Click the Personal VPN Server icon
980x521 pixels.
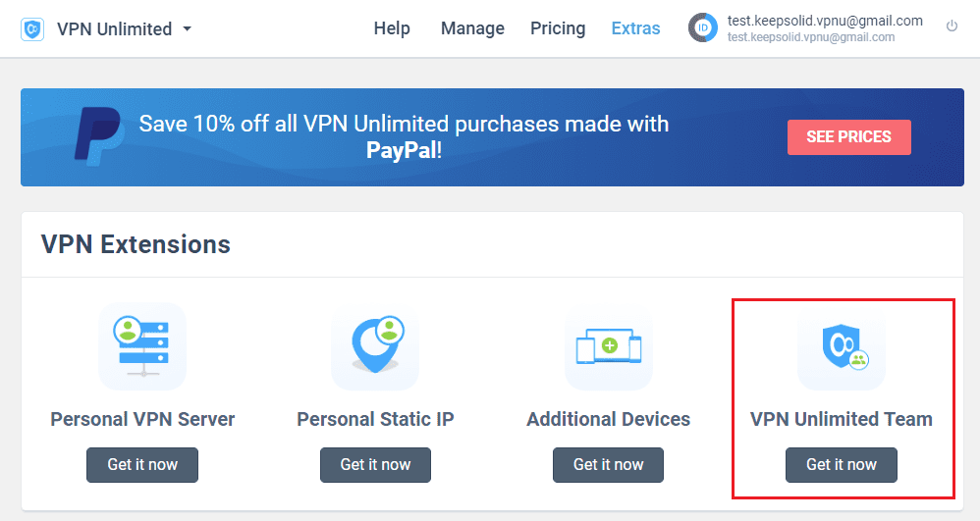(x=142, y=346)
